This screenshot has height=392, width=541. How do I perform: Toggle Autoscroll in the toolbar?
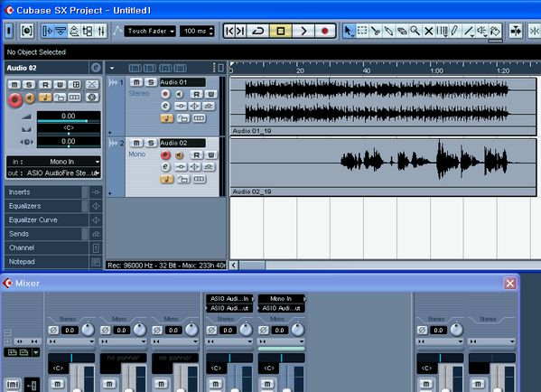516,31
